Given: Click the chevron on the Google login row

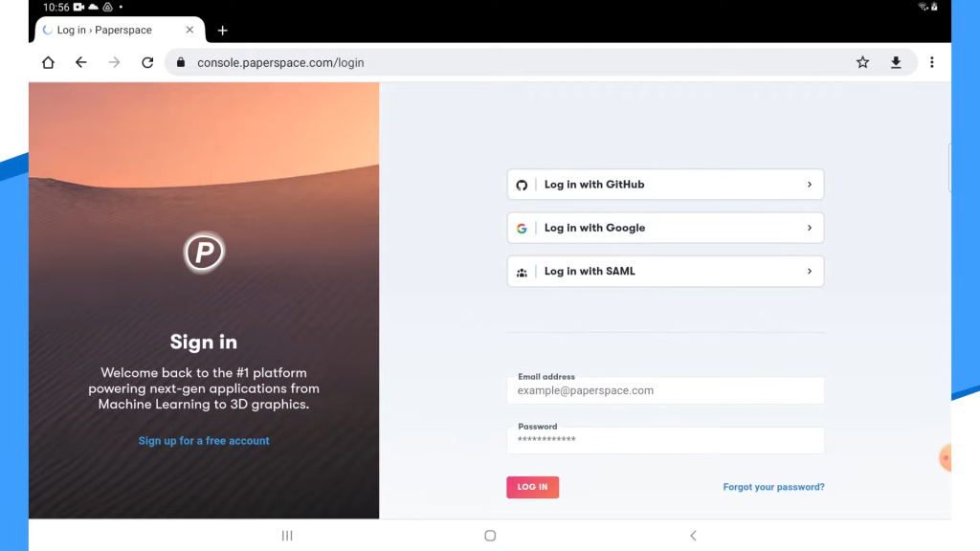Looking at the screenshot, I should pyautogui.click(x=810, y=228).
